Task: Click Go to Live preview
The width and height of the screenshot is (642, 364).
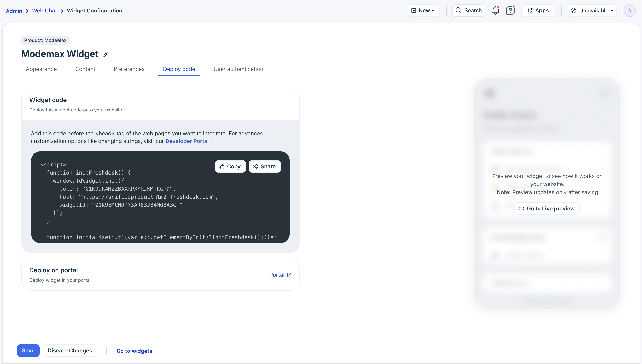Action: (547, 209)
